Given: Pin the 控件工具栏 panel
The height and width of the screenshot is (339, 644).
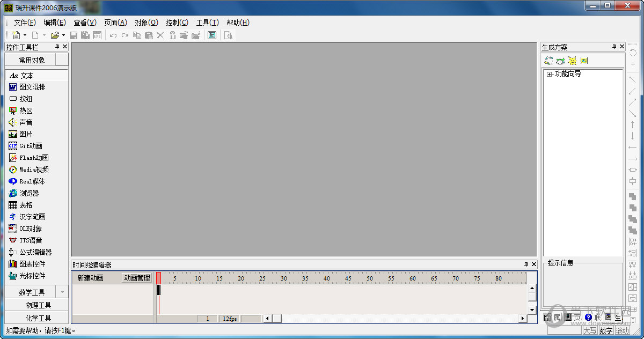Looking at the screenshot, I should [57, 47].
